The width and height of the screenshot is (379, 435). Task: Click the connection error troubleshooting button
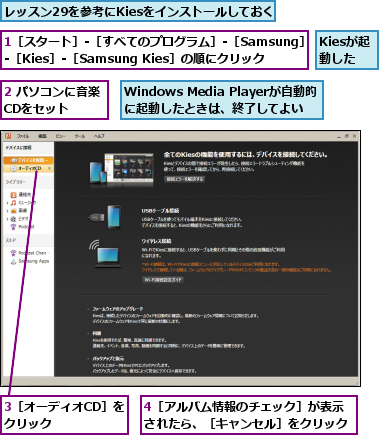click(x=184, y=179)
